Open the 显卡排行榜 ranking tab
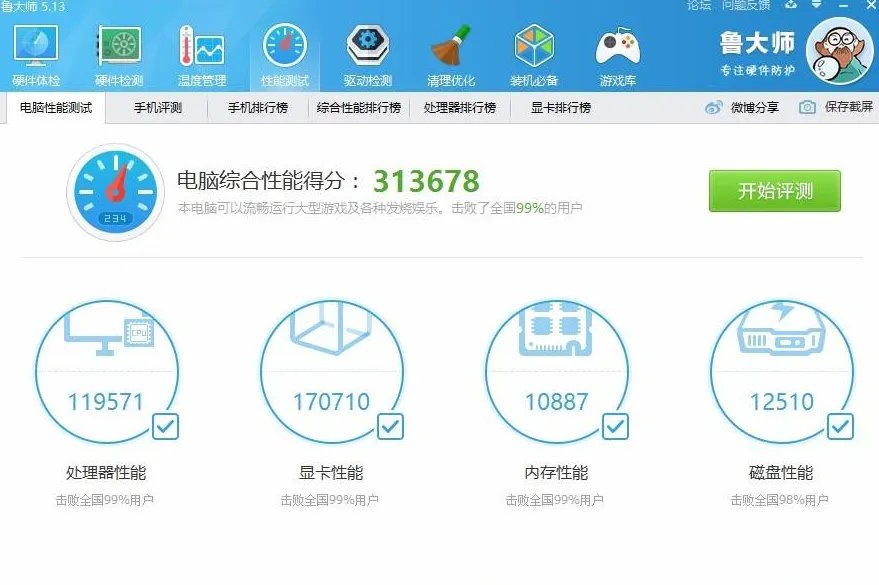 point(560,107)
